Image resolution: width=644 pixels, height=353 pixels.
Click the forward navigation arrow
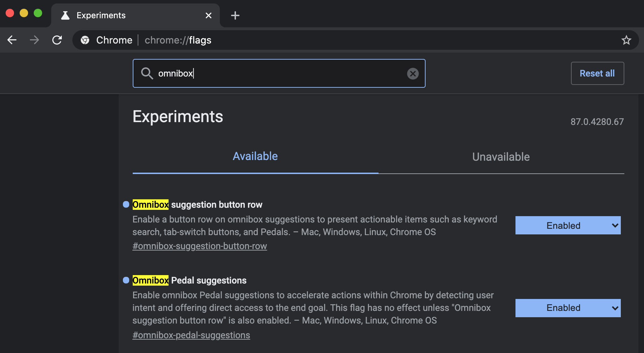pyautogui.click(x=34, y=40)
